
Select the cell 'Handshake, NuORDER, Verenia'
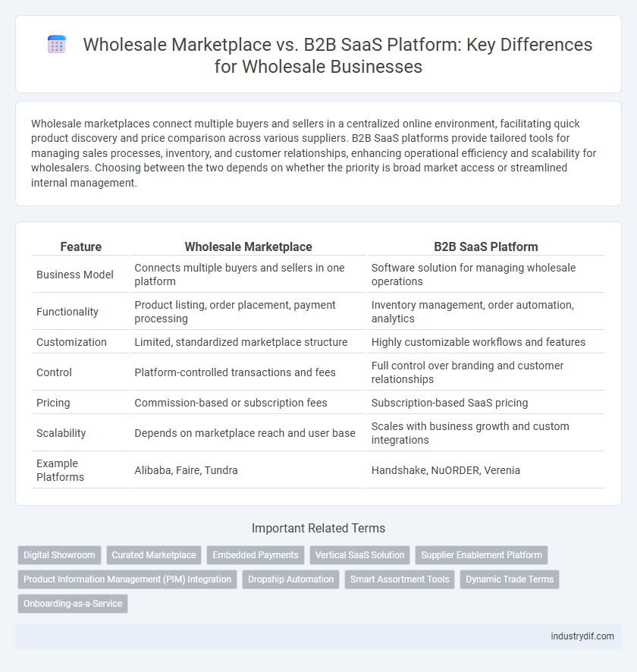(486, 470)
